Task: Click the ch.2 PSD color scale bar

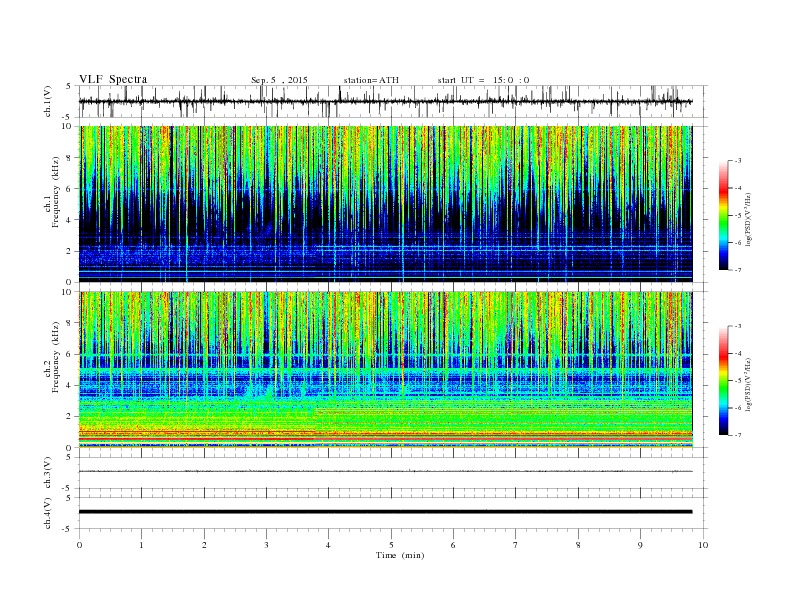Action: click(x=723, y=381)
